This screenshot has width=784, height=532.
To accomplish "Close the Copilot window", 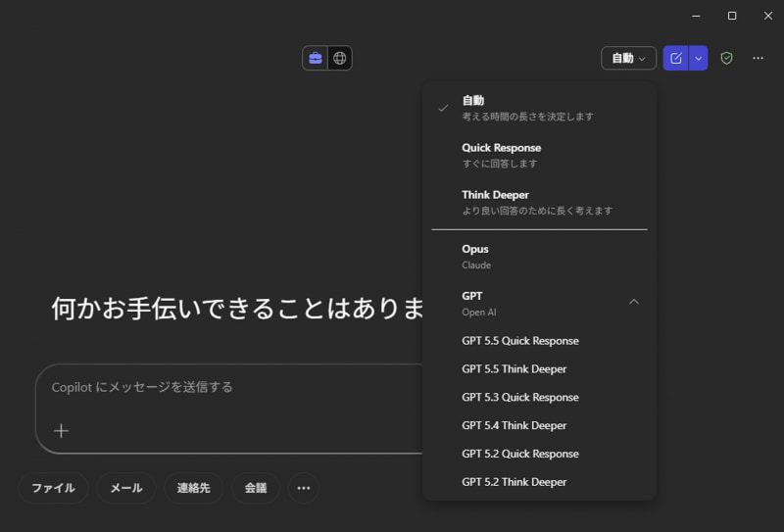I will click(x=768, y=16).
